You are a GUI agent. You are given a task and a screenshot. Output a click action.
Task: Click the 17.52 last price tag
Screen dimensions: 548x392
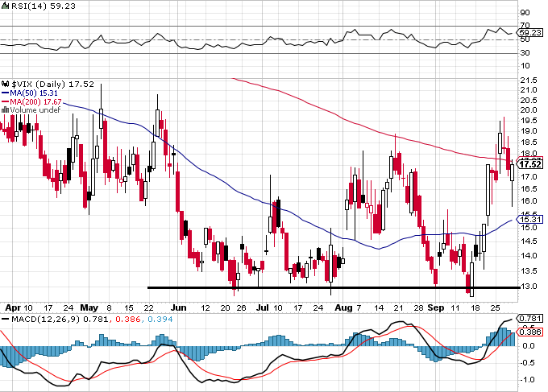point(530,164)
